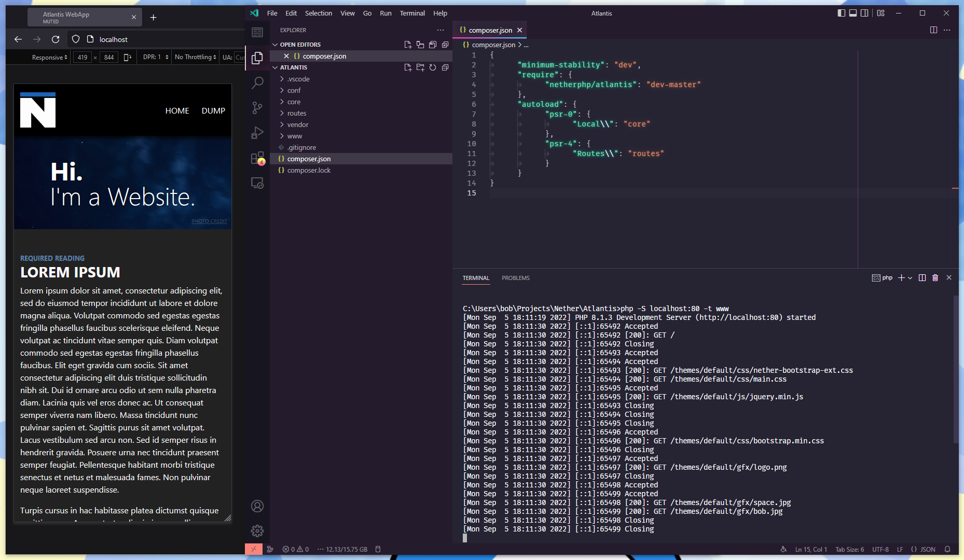Image resolution: width=964 pixels, height=560 pixels.
Task: Toggle the secondary side bar layout
Action: coord(864,13)
